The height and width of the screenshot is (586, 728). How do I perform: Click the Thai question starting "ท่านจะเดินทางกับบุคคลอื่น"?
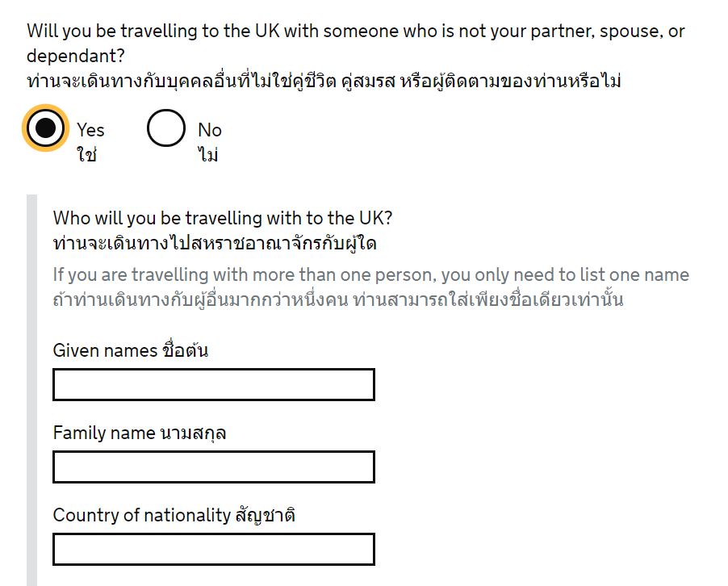pos(324,81)
